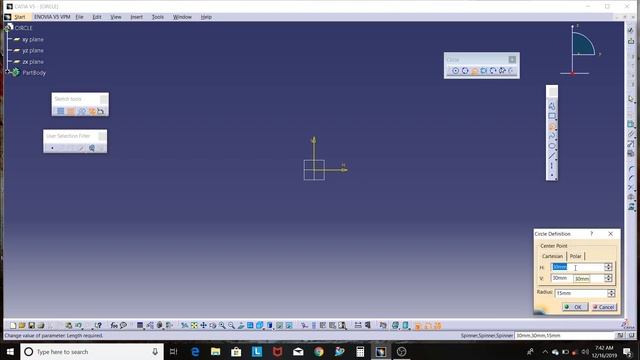Expand the PartBody tree node

click(7, 72)
